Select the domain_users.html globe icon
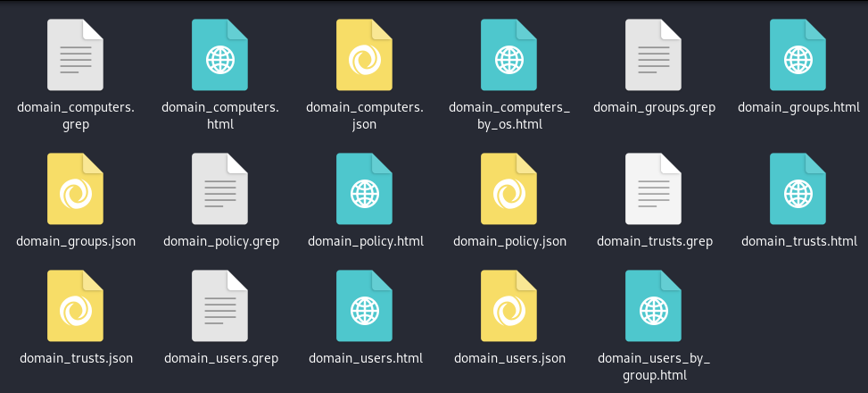 [364, 306]
